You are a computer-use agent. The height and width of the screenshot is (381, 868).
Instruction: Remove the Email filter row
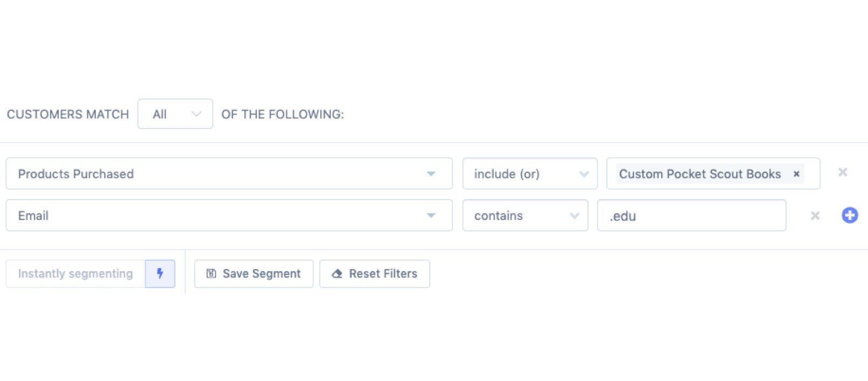pyautogui.click(x=815, y=216)
